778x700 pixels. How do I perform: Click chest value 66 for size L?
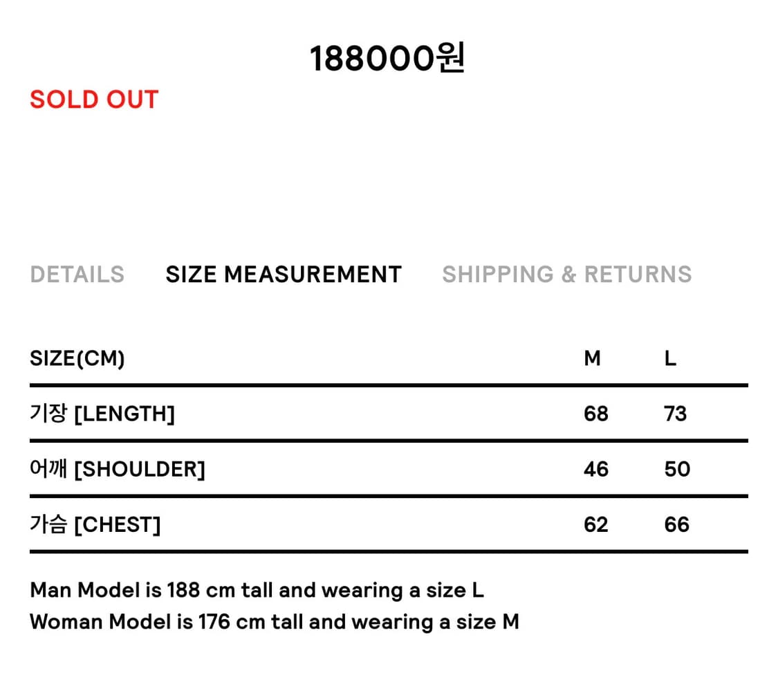[x=677, y=524]
